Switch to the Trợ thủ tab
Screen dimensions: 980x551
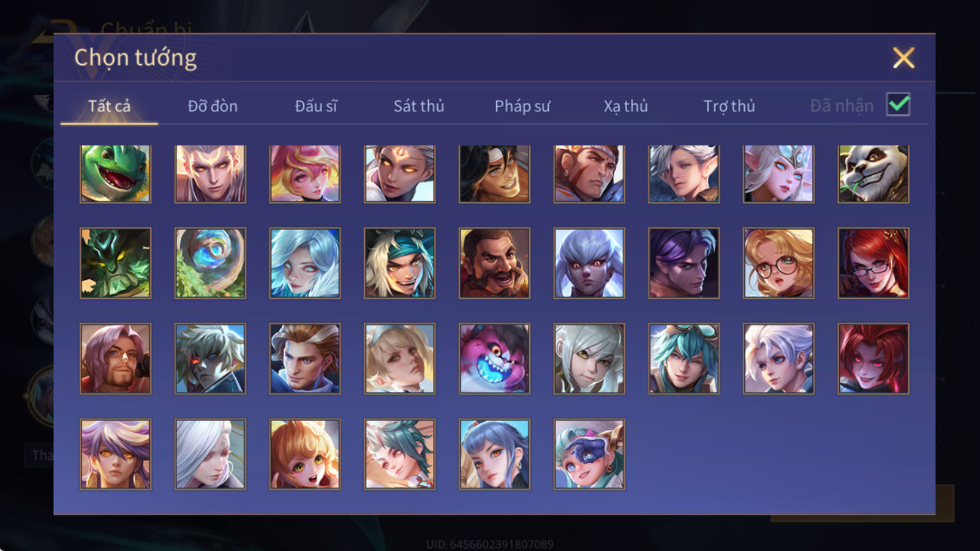[x=729, y=106]
